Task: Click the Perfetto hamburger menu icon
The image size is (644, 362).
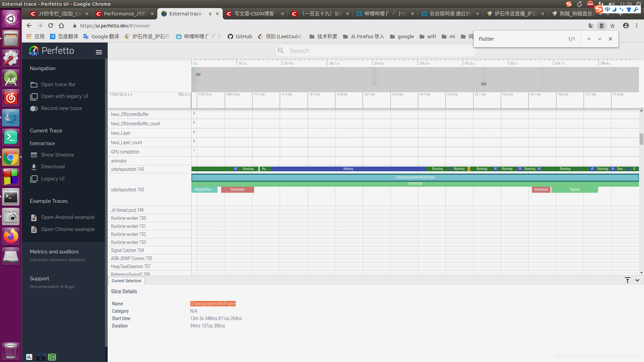Action: [x=99, y=52]
